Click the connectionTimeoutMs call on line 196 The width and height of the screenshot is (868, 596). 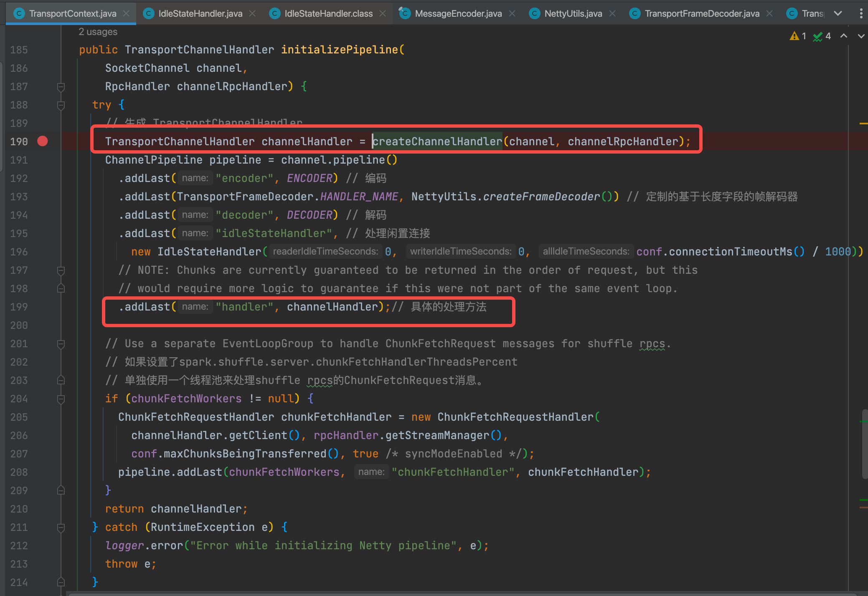point(731,252)
